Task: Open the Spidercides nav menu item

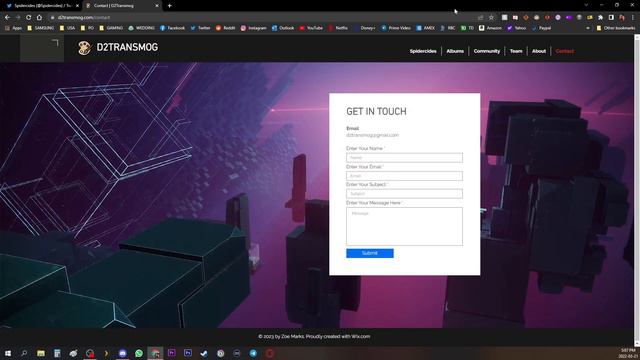Action: click(423, 51)
